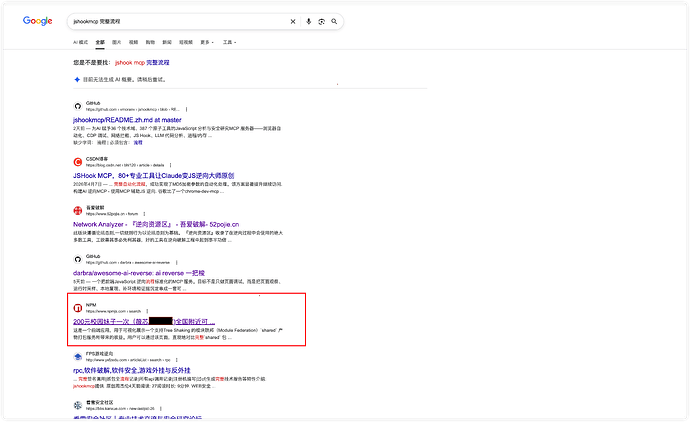Click the '目前无法生成 AI 概要' notice text
Screen dimensions: 690x422
click(125, 80)
